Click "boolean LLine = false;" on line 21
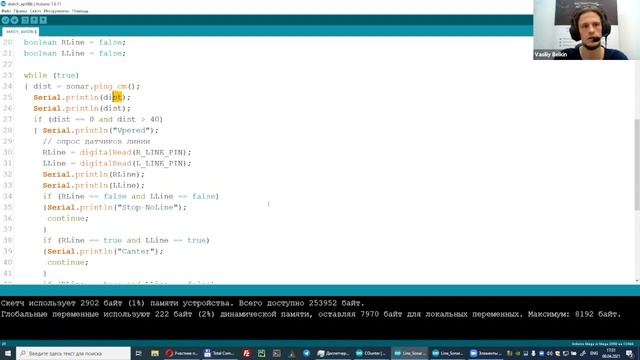Image resolution: width=640 pixels, height=360 pixels. pyautogui.click(x=75, y=53)
